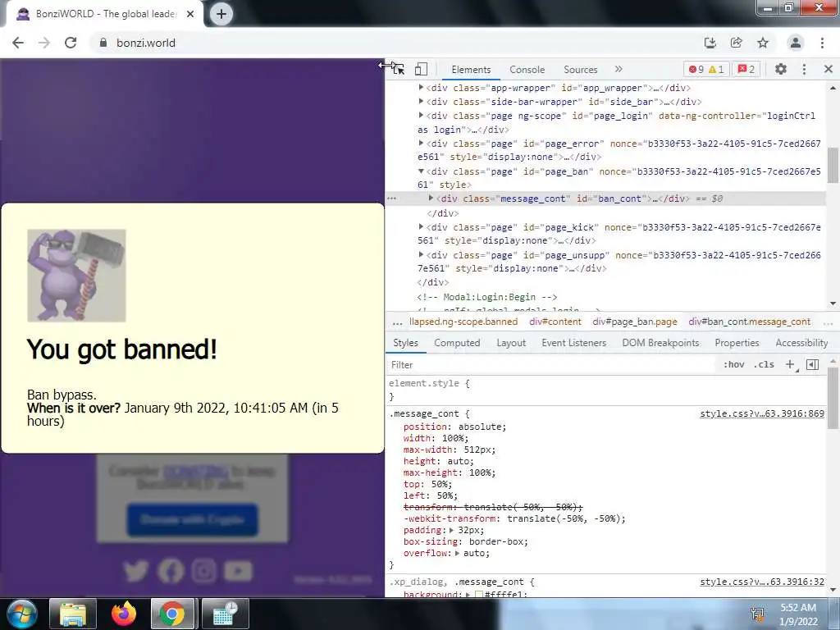
Task: Open the Computed styles tab
Action: [x=457, y=343]
